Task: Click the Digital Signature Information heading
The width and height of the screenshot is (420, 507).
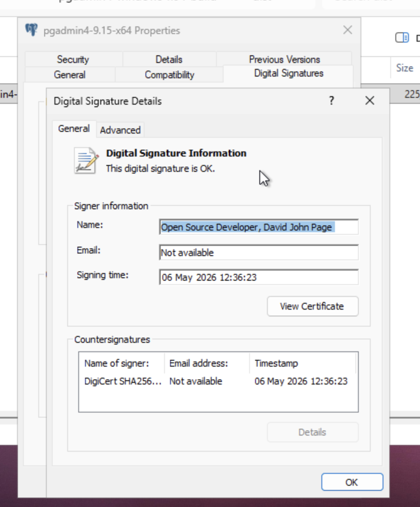Action: [176, 153]
